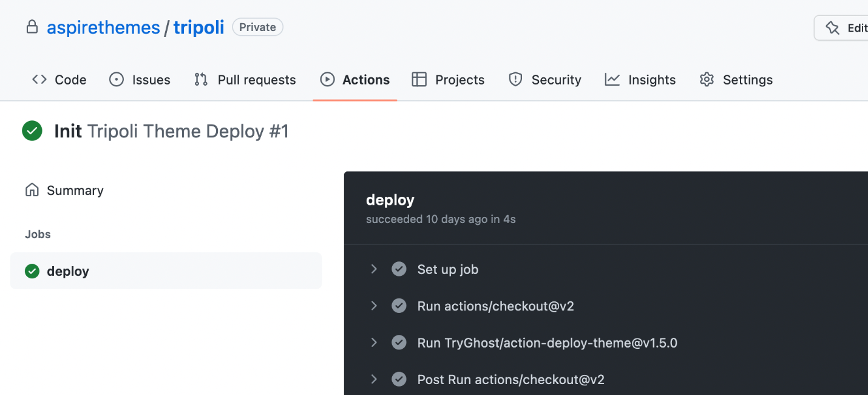Click the deploy heading in log panel
Screen dimensions: 868x395
(390, 200)
